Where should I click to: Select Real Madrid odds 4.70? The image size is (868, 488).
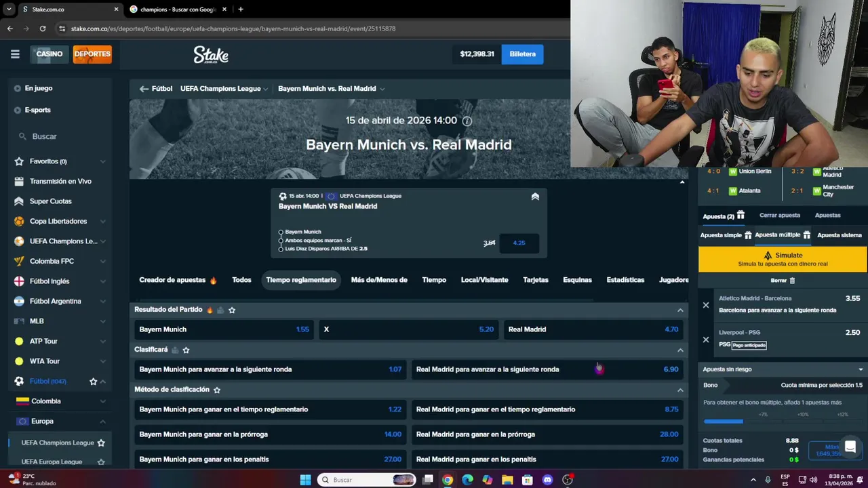coord(593,329)
